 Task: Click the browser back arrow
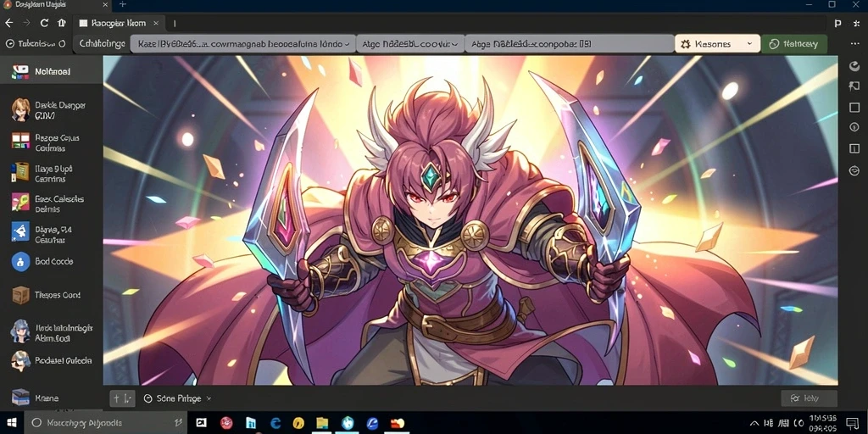[8, 23]
